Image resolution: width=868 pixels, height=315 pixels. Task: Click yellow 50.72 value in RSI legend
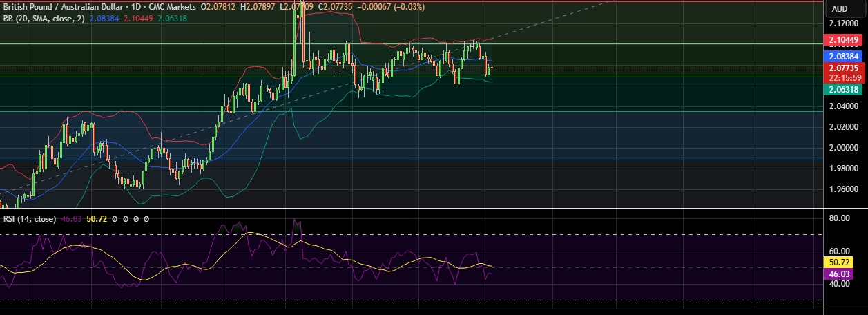tap(97, 218)
